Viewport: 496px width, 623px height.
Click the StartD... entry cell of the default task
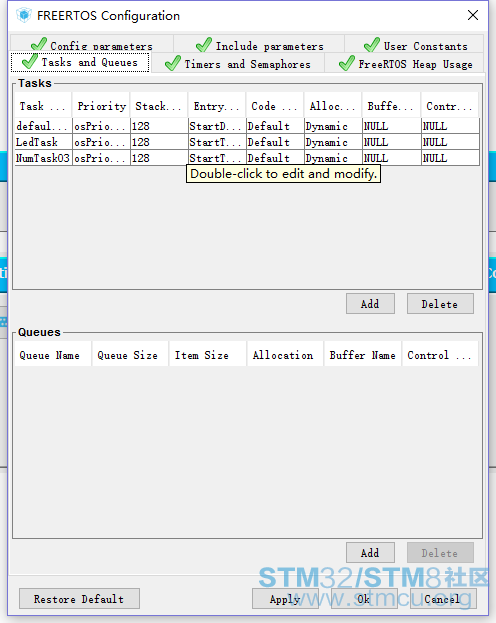(x=217, y=126)
